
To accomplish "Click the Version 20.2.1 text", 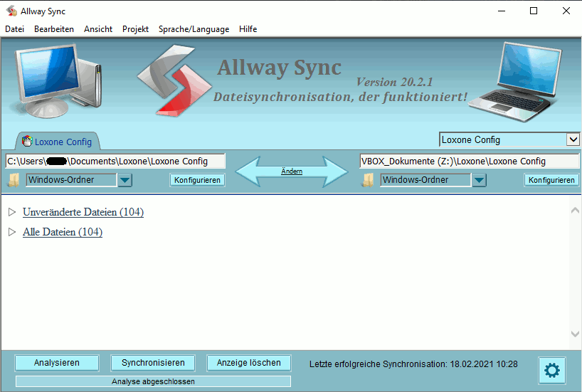I will pos(395,82).
